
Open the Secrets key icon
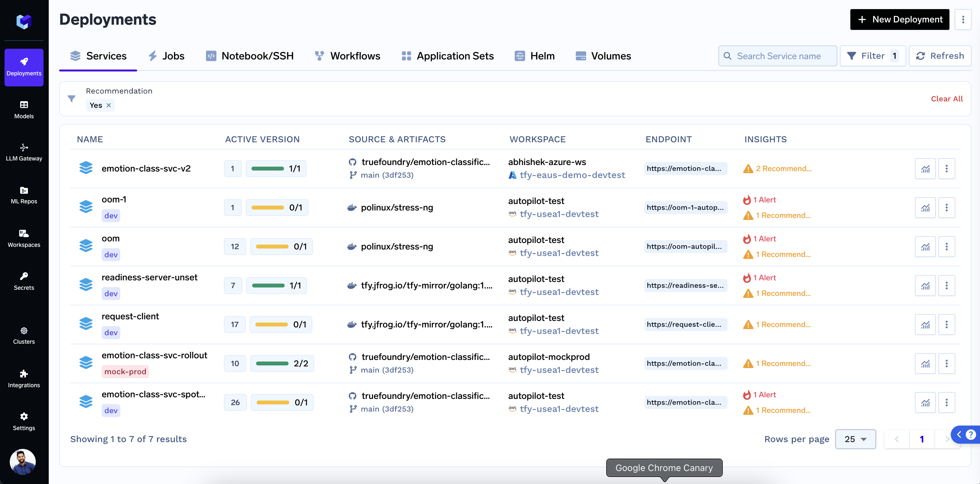24,281
